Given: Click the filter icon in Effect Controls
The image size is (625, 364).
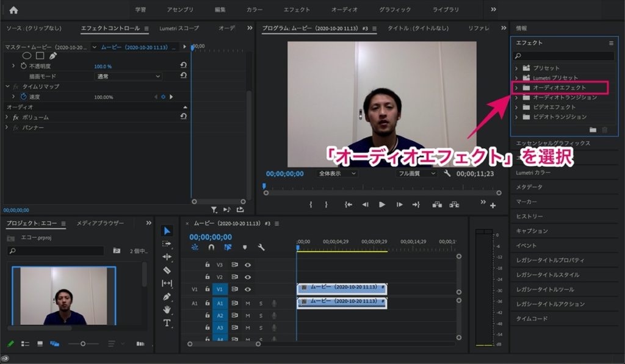Looking at the screenshot, I should click(214, 210).
